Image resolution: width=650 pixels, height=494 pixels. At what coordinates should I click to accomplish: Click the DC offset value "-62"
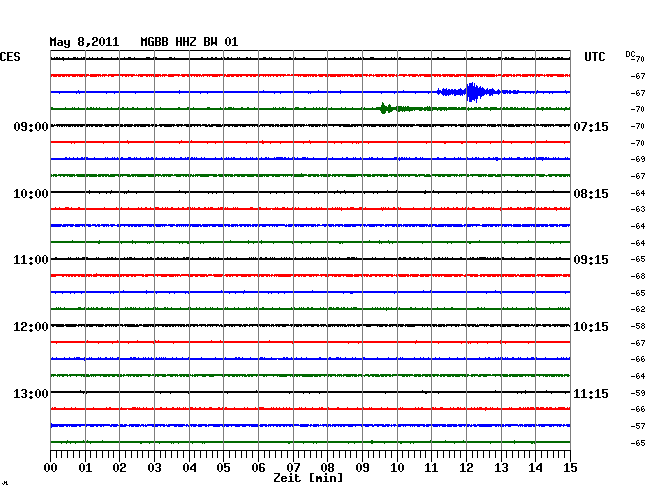pos(638,309)
